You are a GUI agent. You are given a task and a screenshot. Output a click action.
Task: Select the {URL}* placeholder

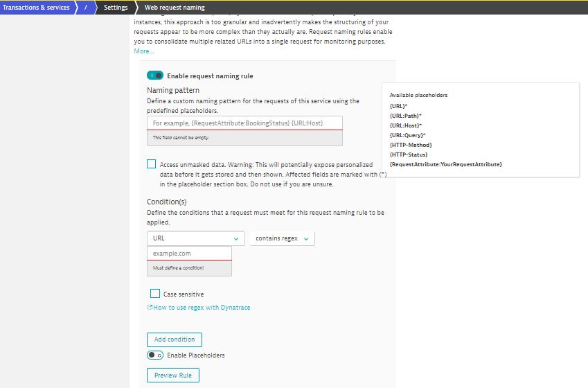click(399, 105)
